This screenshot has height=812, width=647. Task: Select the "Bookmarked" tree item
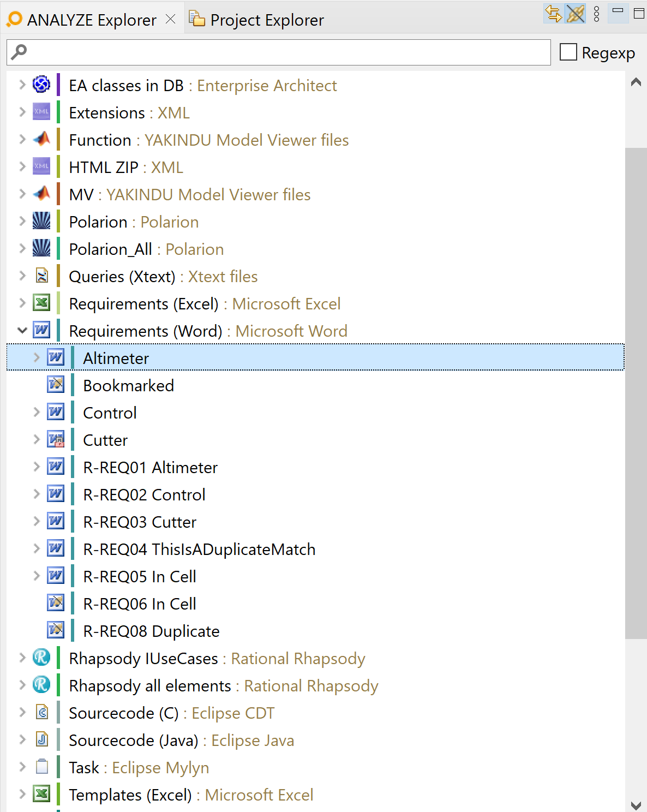[129, 386]
